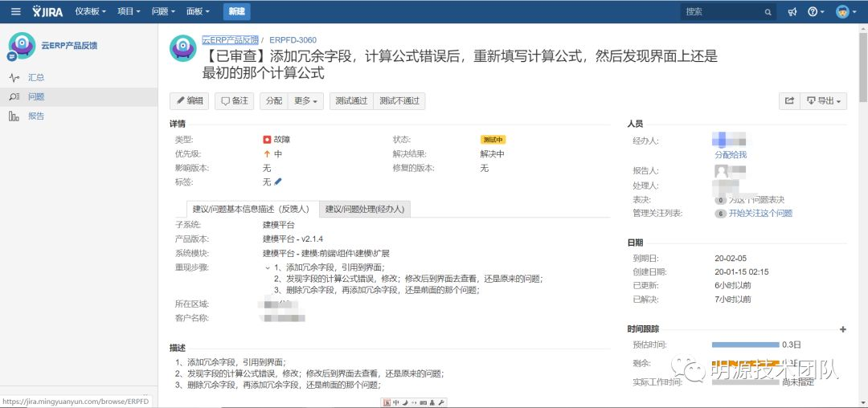Select 报告 in the sidebar
The image size is (868, 408).
coord(36,116)
